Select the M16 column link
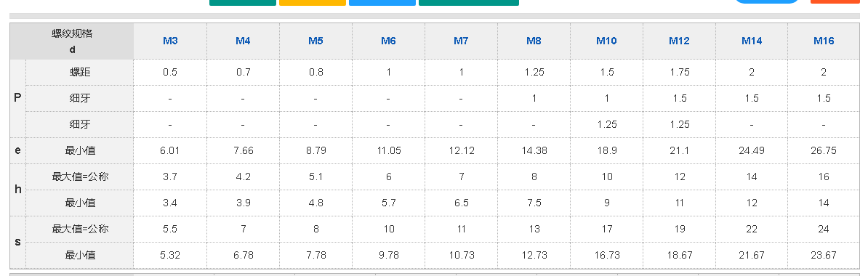The width and height of the screenshot is (868, 276). click(824, 41)
